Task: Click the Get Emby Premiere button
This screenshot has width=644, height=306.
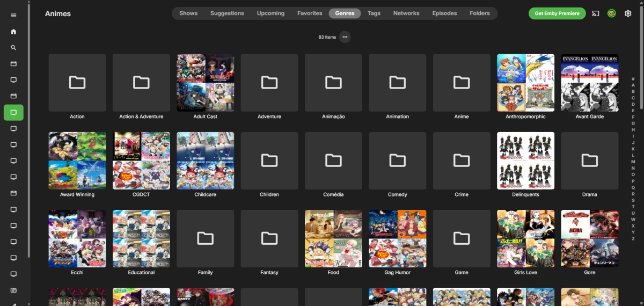Action: 557,13
